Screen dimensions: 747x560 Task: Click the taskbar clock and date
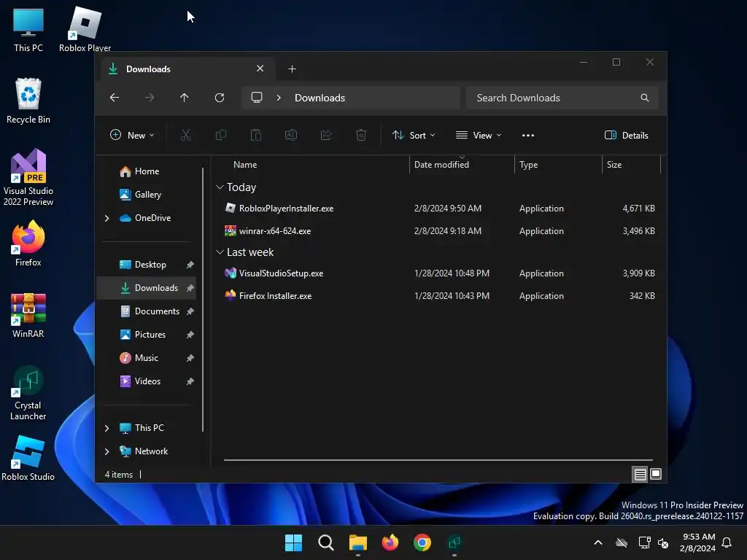point(698,542)
